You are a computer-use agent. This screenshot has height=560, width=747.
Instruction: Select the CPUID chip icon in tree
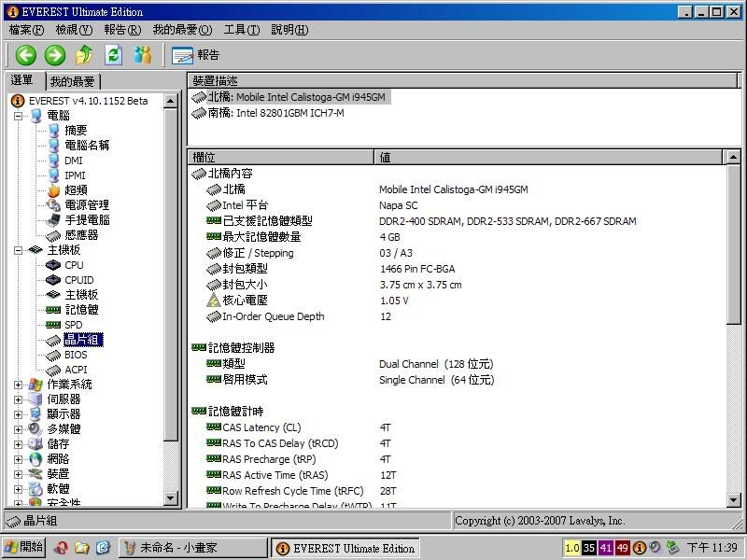coord(53,280)
